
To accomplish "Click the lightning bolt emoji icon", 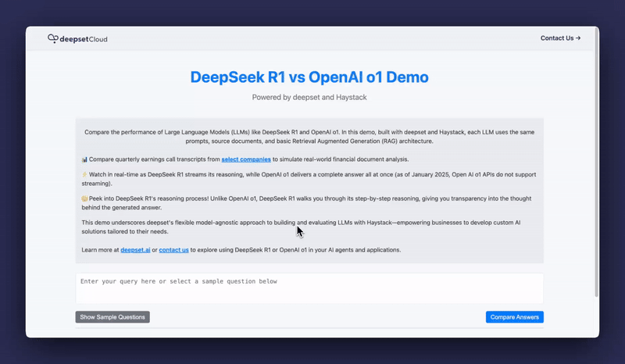I will click(84, 174).
